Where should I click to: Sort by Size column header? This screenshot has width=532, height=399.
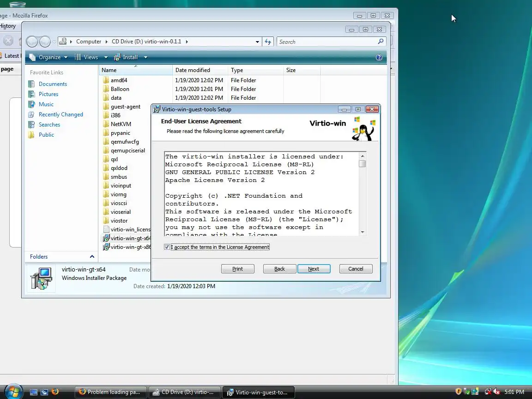(x=302, y=70)
